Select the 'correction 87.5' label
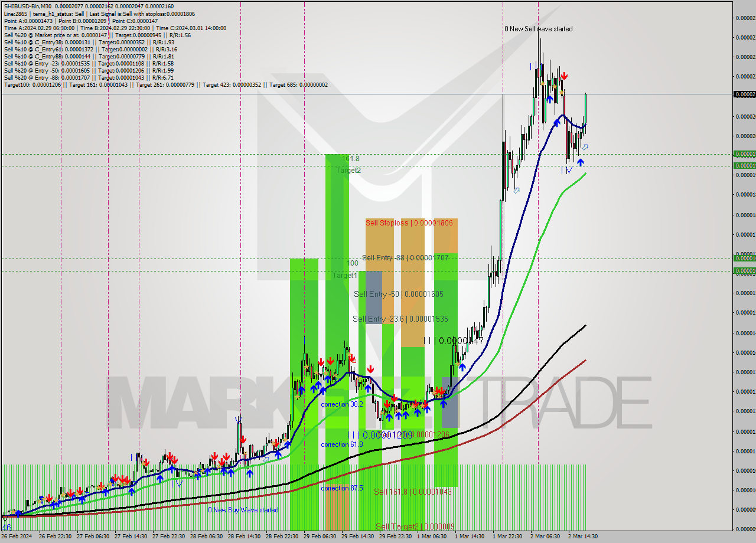 coord(342,488)
